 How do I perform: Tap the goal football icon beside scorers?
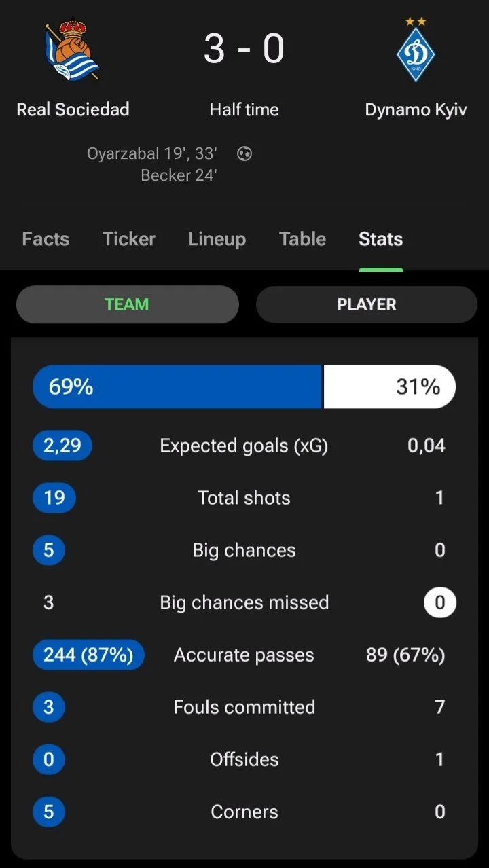244,154
